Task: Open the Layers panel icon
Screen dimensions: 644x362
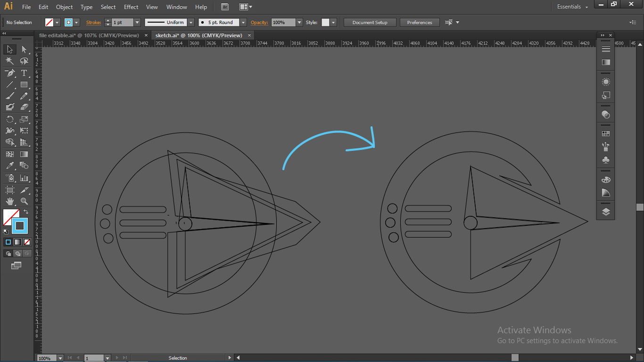Action: 606,212
